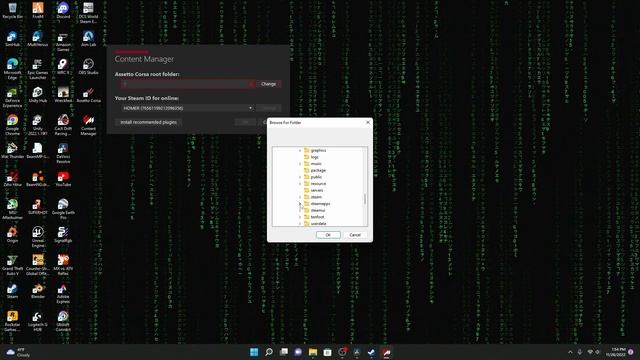The image size is (640, 360).
Task: Expand the tenfoot folder node
Action: click(300, 217)
